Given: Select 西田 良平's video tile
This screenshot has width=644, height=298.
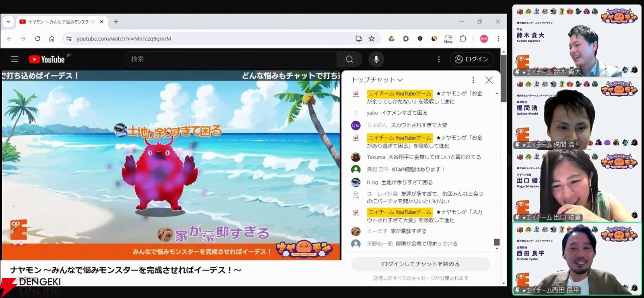Looking at the screenshot, I should [x=577, y=259].
